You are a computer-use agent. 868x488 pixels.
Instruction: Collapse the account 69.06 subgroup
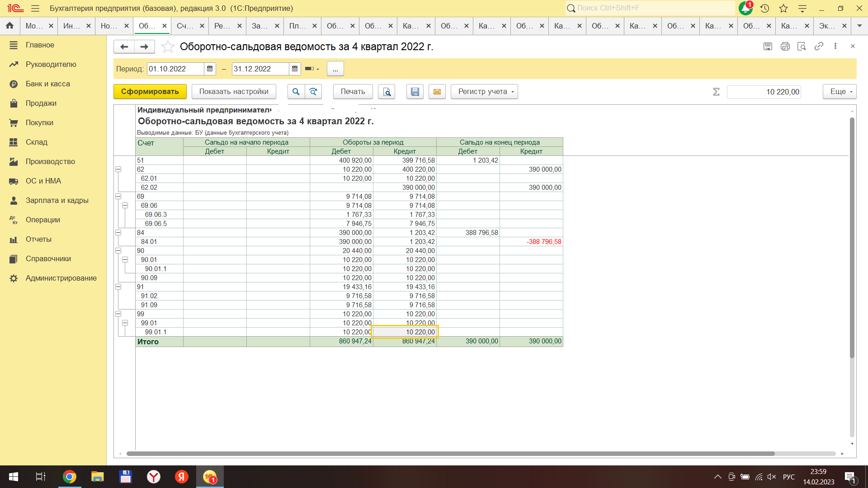pyautogui.click(x=125, y=206)
